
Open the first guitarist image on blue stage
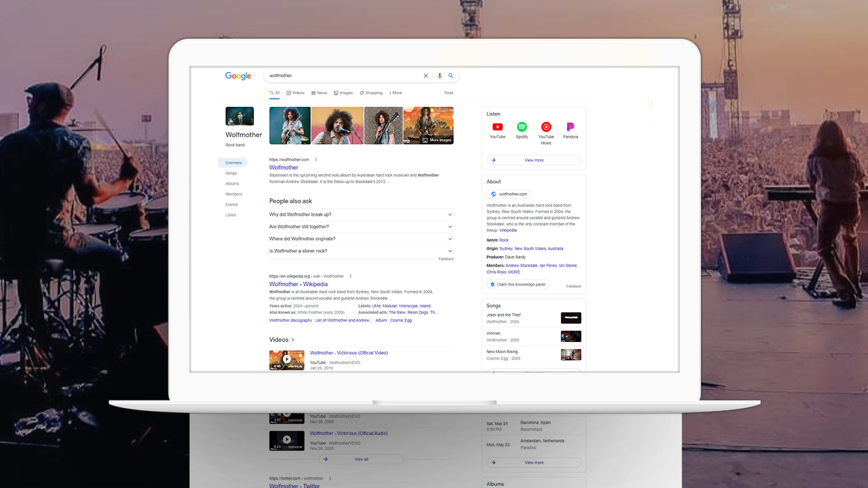click(290, 125)
